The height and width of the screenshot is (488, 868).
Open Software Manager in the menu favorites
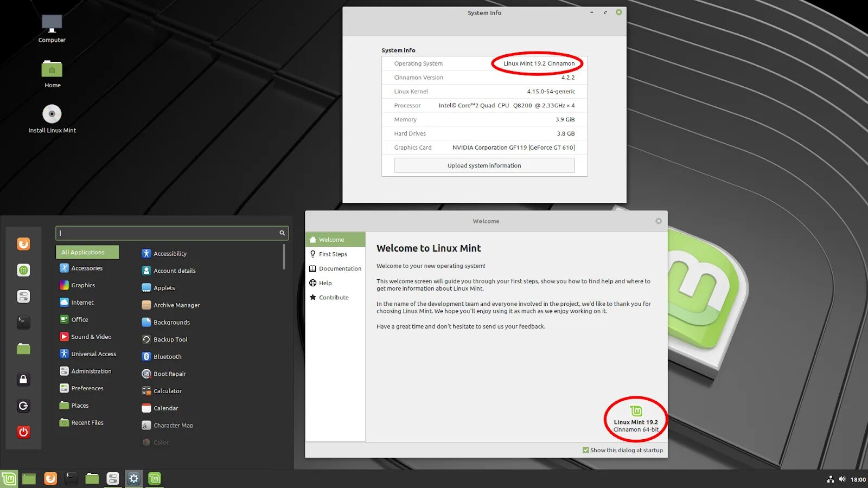click(23, 270)
